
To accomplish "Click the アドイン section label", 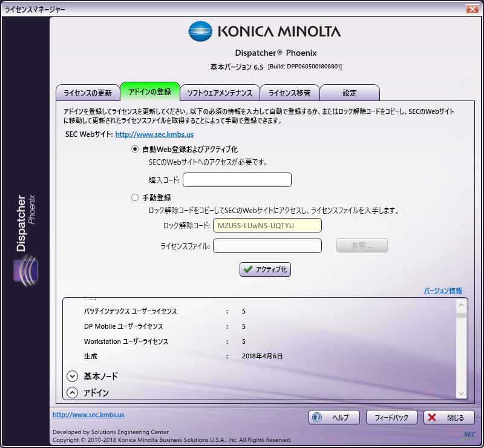I will click(x=96, y=392).
